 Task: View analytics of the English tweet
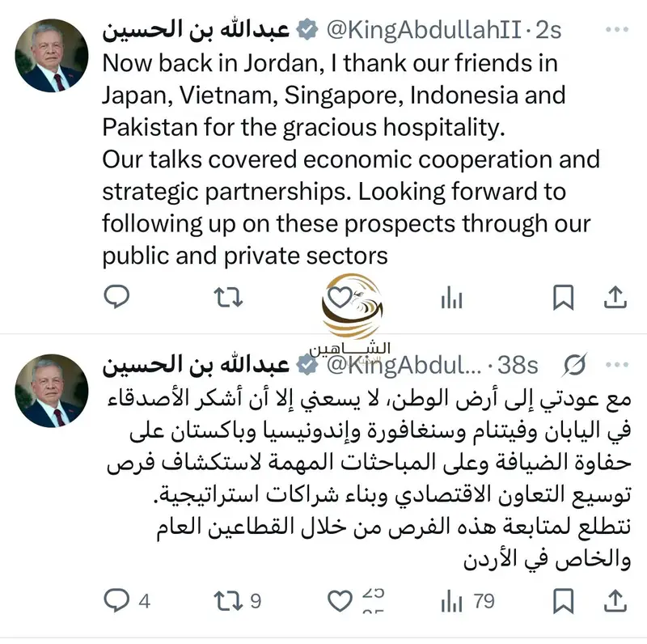coord(451,299)
